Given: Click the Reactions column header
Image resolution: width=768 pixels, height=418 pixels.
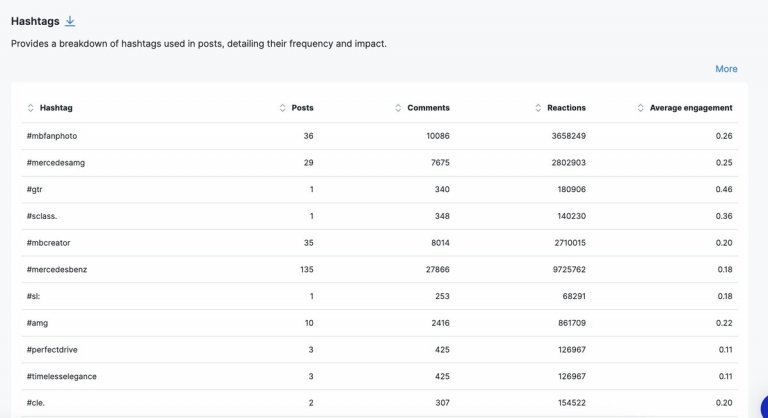Looking at the screenshot, I should point(566,108).
